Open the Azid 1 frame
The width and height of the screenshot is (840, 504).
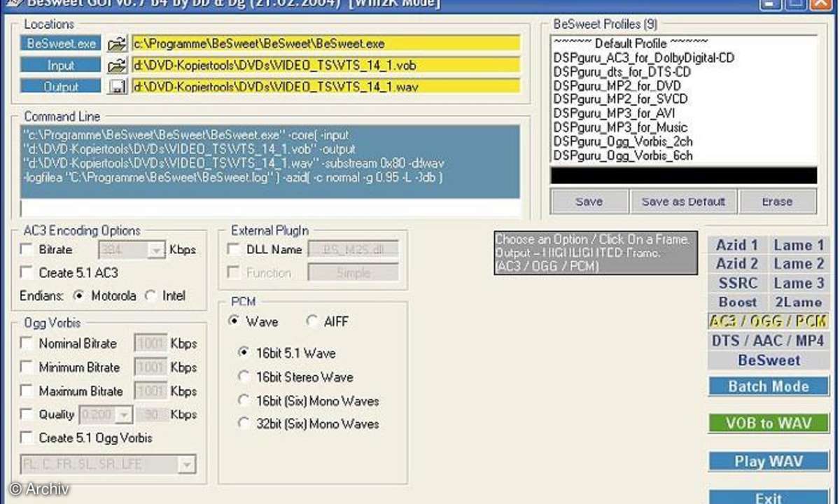coord(737,245)
